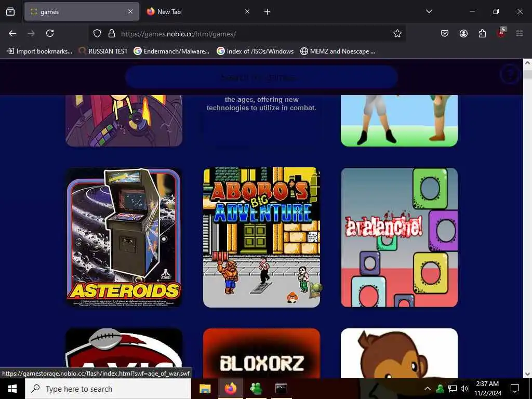Image resolution: width=532 pixels, height=399 pixels.
Task: Open the monkey Bloons game thumbnail
Action: pos(400,353)
